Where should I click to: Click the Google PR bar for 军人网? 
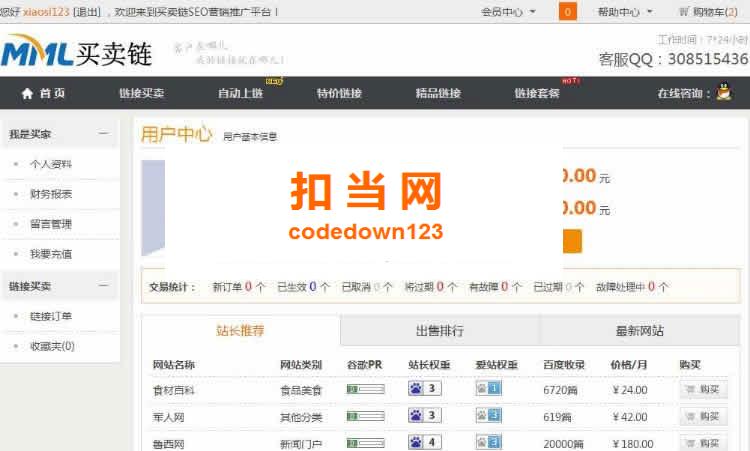pos(365,416)
